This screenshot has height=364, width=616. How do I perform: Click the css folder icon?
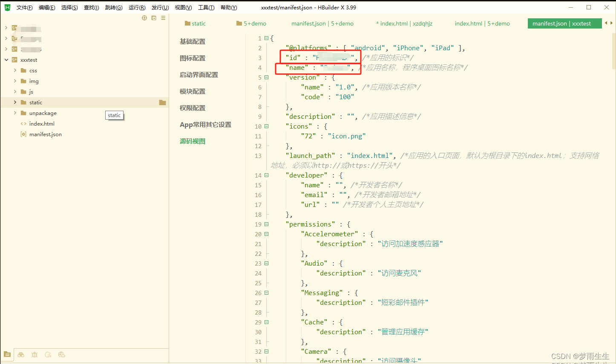point(24,71)
